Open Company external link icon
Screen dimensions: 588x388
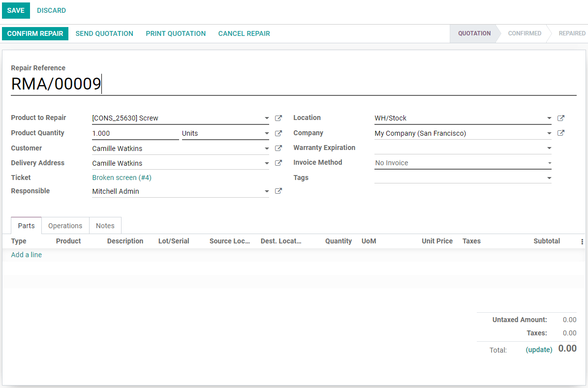(x=561, y=133)
